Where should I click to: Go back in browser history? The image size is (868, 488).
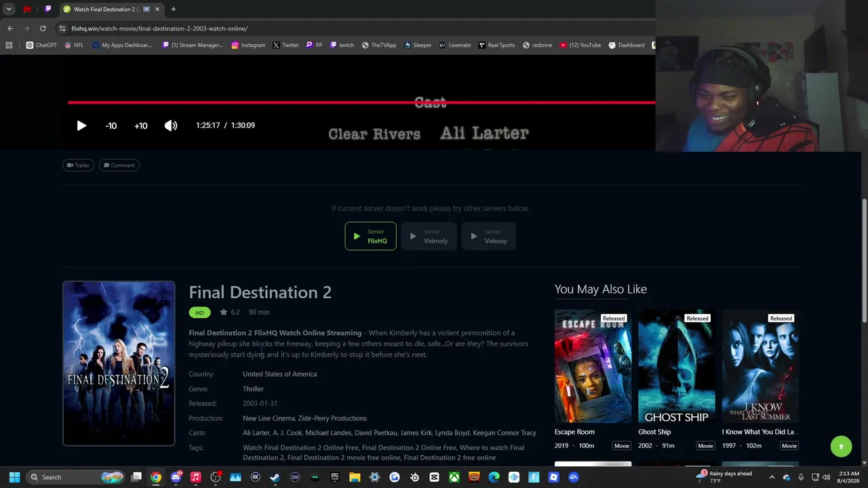tap(10, 28)
